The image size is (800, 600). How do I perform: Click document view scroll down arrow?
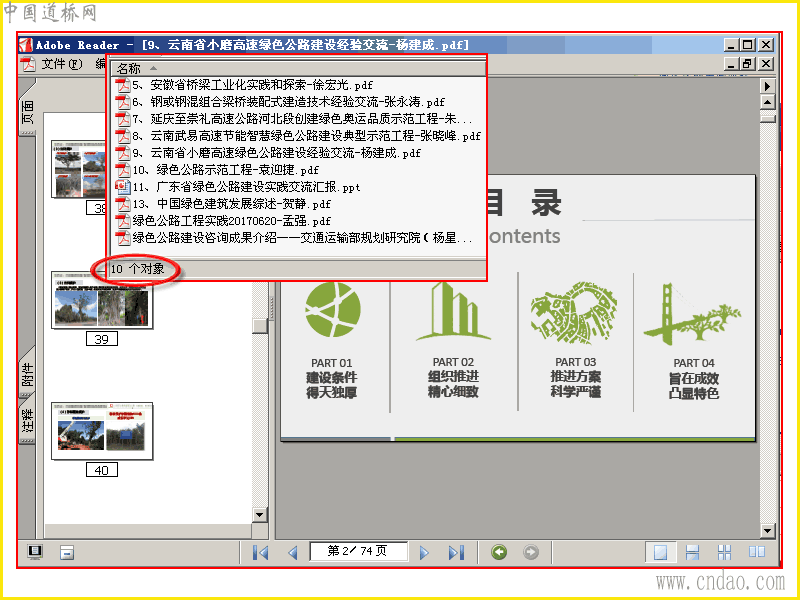pos(767,531)
